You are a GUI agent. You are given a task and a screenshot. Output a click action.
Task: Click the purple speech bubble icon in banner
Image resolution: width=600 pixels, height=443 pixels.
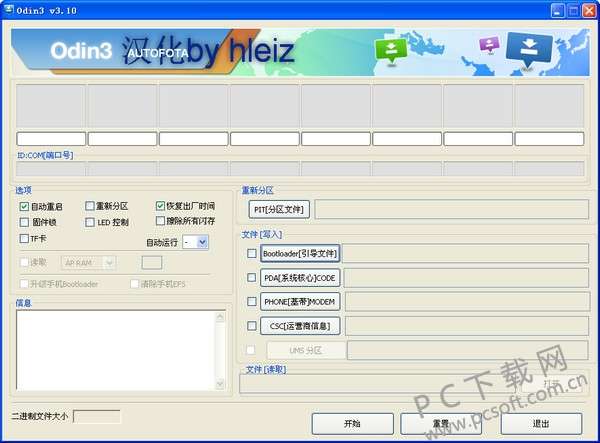click(489, 44)
